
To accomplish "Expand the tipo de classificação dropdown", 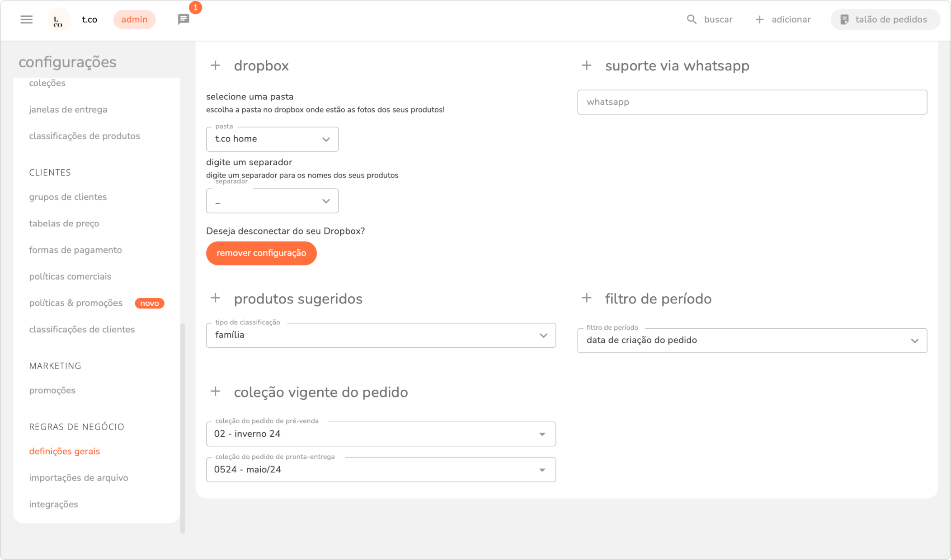I will click(381, 335).
